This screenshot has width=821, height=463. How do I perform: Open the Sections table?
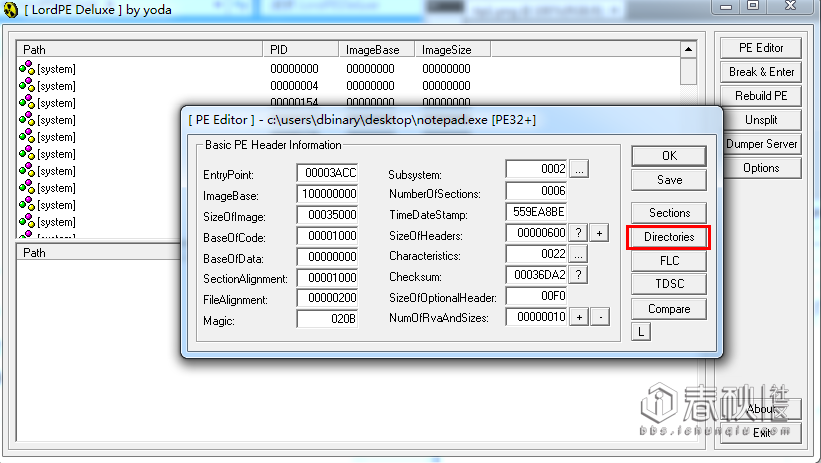coord(669,213)
